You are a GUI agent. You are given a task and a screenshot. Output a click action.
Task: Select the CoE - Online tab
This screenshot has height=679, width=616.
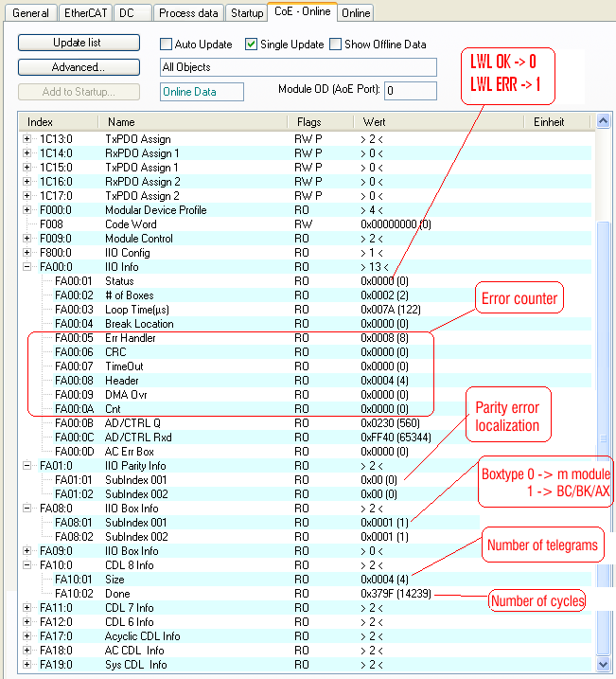tap(302, 11)
